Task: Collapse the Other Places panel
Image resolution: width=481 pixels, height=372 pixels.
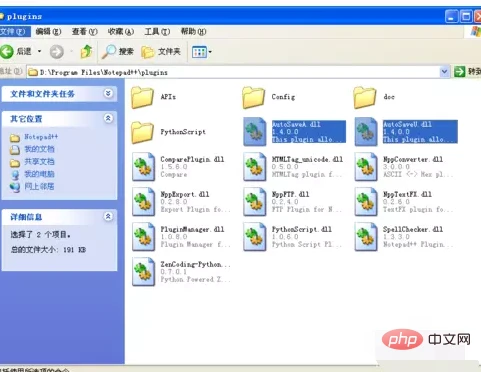Action: pos(108,118)
